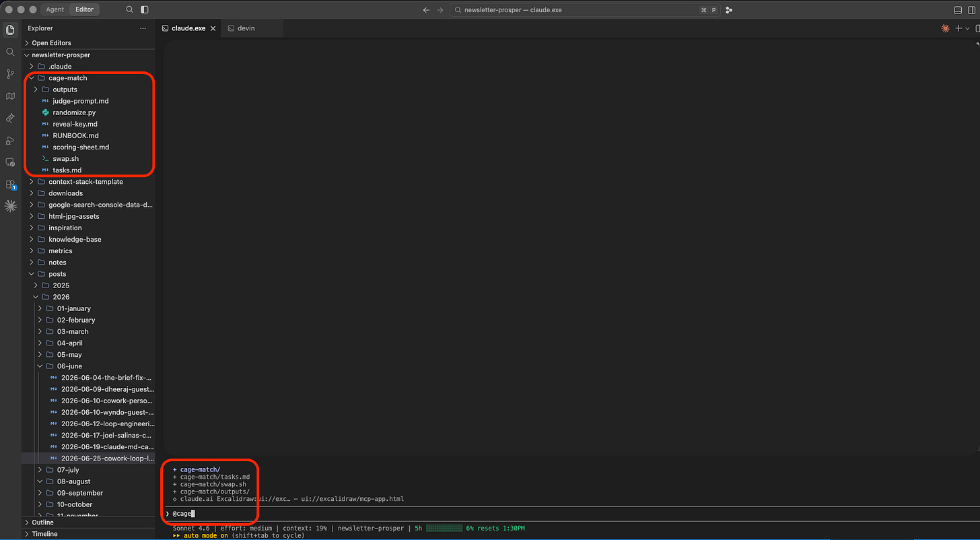Collapse the newsletter-prosper root folder

pyautogui.click(x=88, y=55)
